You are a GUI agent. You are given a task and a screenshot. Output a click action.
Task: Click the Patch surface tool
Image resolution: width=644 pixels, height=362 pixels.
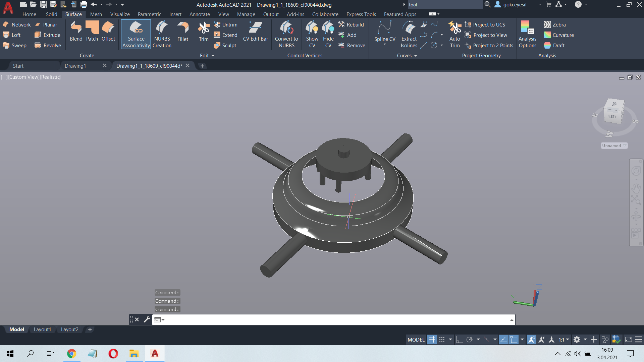click(92, 31)
